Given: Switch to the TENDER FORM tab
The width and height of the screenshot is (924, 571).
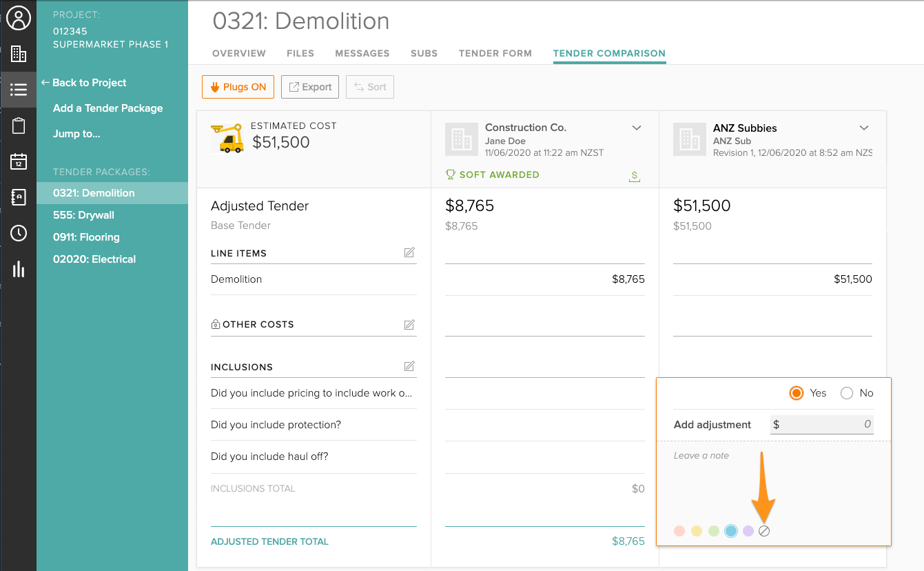Looking at the screenshot, I should tap(495, 53).
